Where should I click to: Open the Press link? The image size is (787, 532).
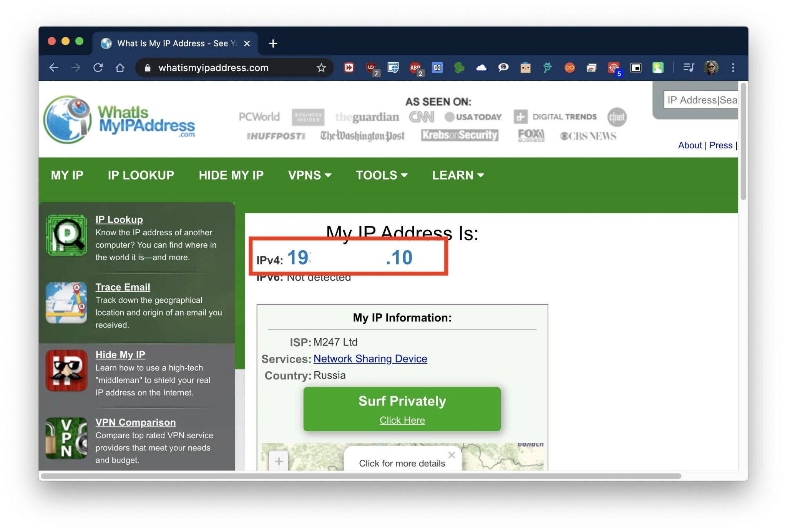tap(721, 145)
